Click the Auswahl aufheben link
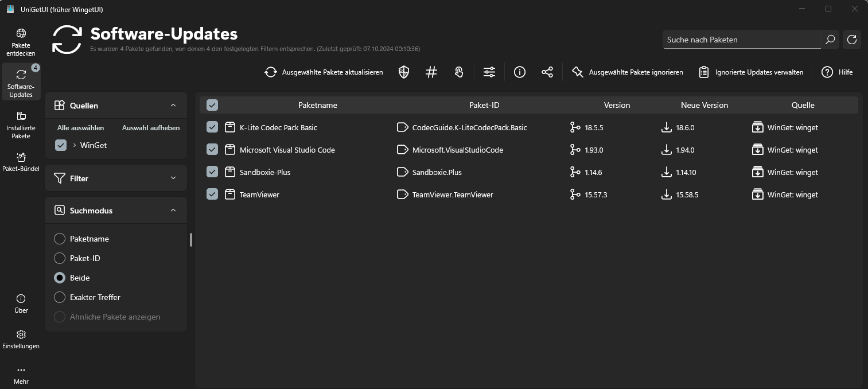This screenshot has width=868, height=389. tap(151, 128)
